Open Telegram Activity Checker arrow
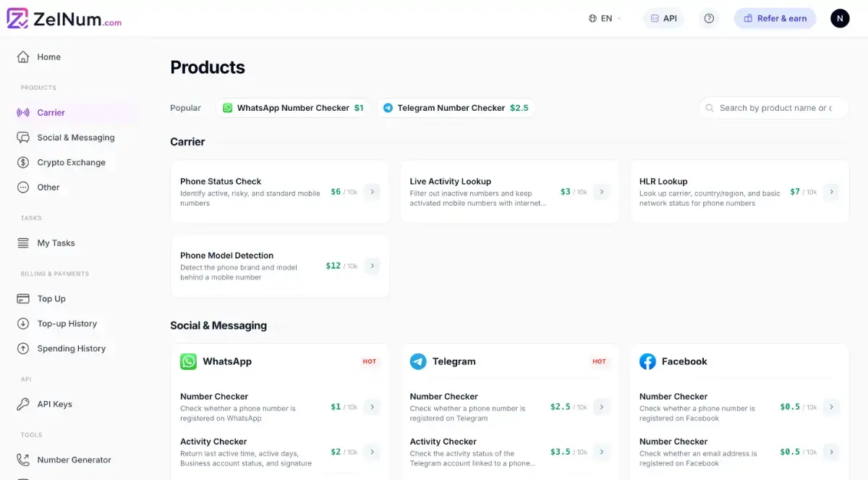 602,452
